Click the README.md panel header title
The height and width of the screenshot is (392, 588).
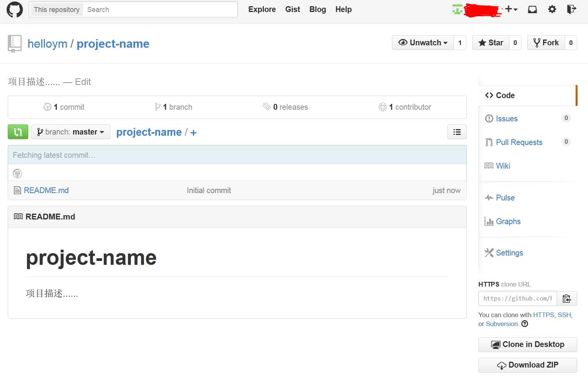[50, 217]
